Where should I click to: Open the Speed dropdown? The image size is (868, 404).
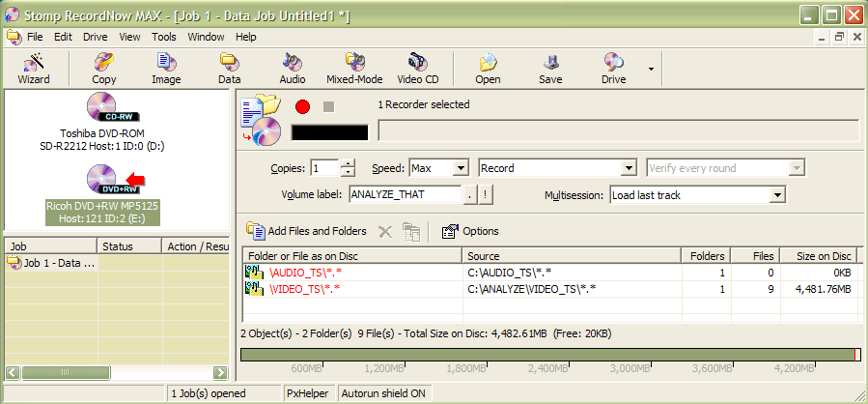coord(461,168)
